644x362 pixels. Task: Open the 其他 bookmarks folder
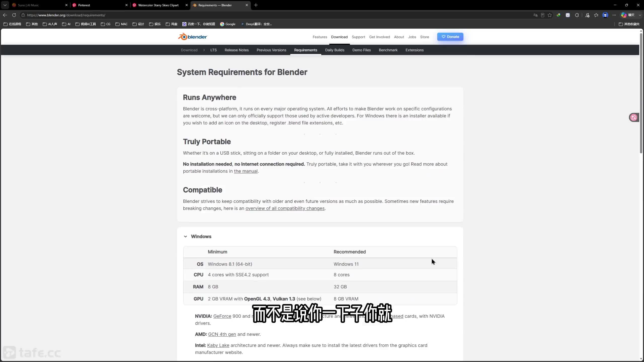coord(32,24)
